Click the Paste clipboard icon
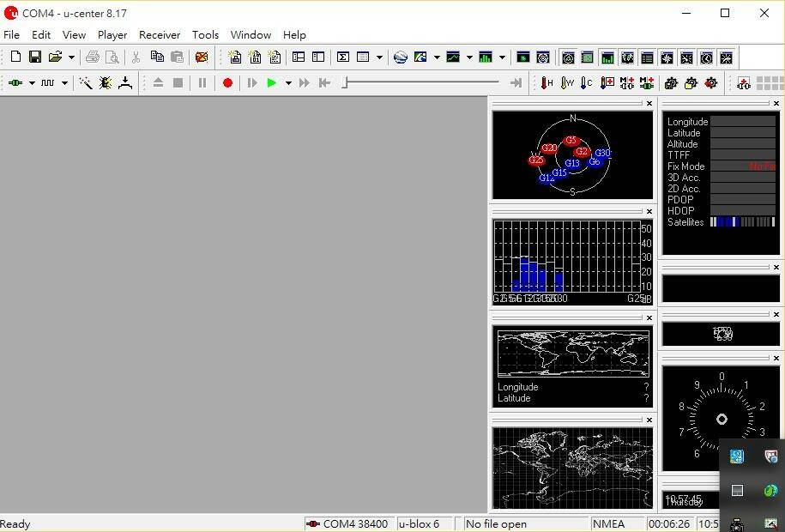 pos(177,57)
